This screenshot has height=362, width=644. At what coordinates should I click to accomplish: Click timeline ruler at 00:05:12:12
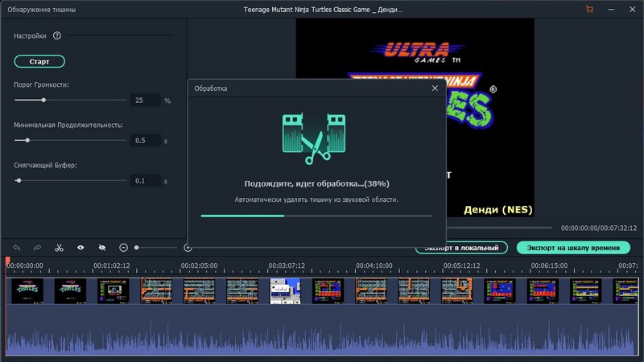tap(461, 266)
